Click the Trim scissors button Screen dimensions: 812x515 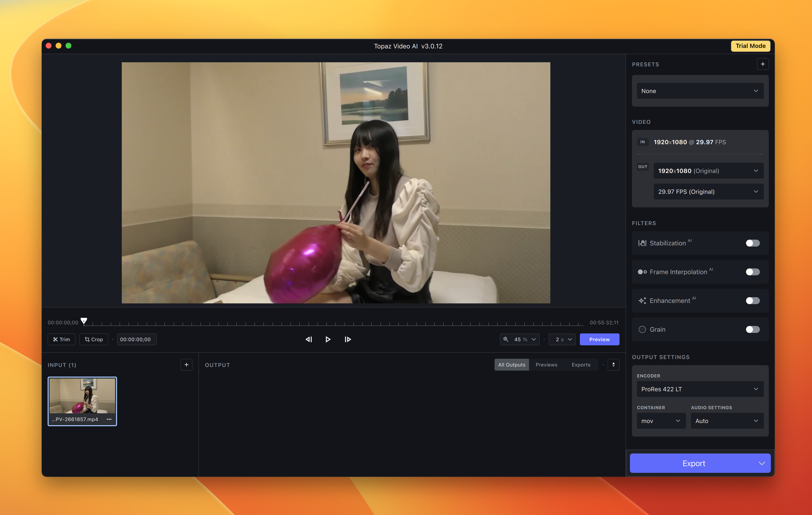61,339
